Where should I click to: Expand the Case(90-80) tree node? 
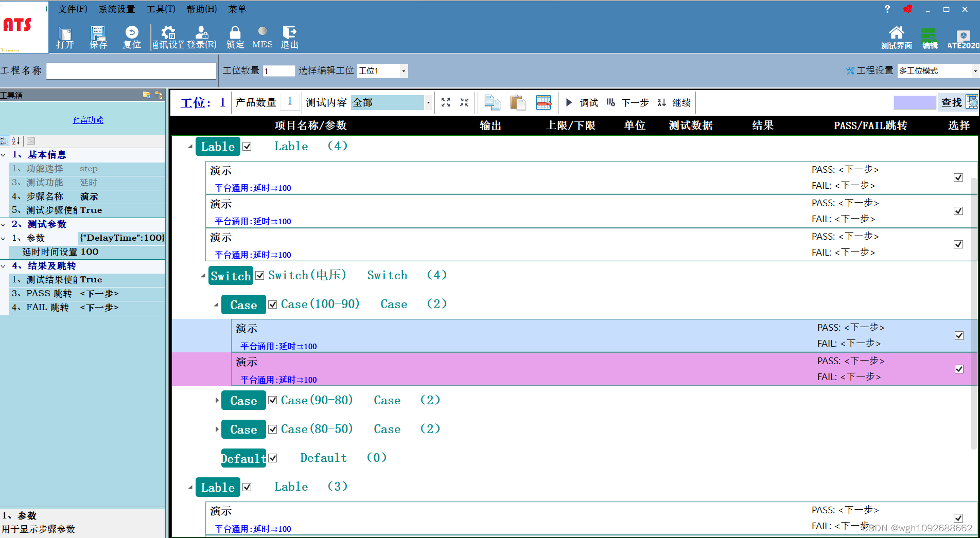point(217,400)
